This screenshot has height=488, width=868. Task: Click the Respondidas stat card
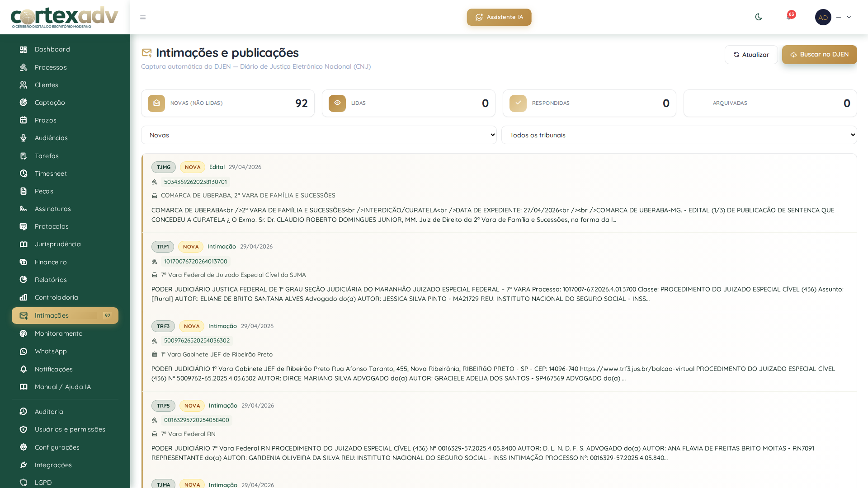tap(590, 103)
